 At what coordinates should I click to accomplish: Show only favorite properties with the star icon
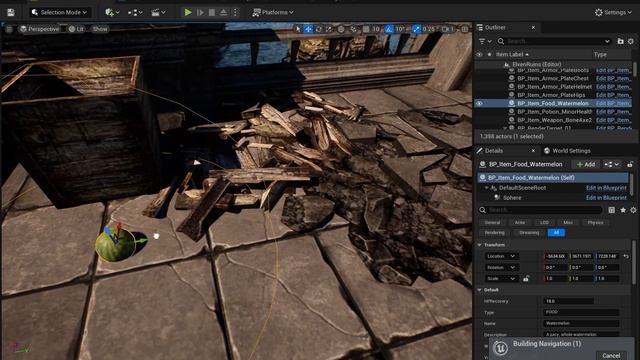pyautogui.click(x=623, y=210)
